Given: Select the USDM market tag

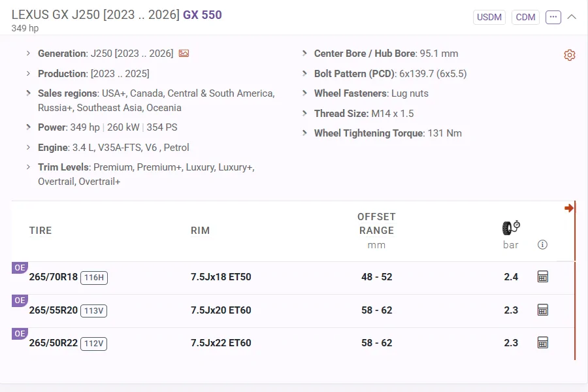Looking at the screenshot, I should tap(489, 17).
